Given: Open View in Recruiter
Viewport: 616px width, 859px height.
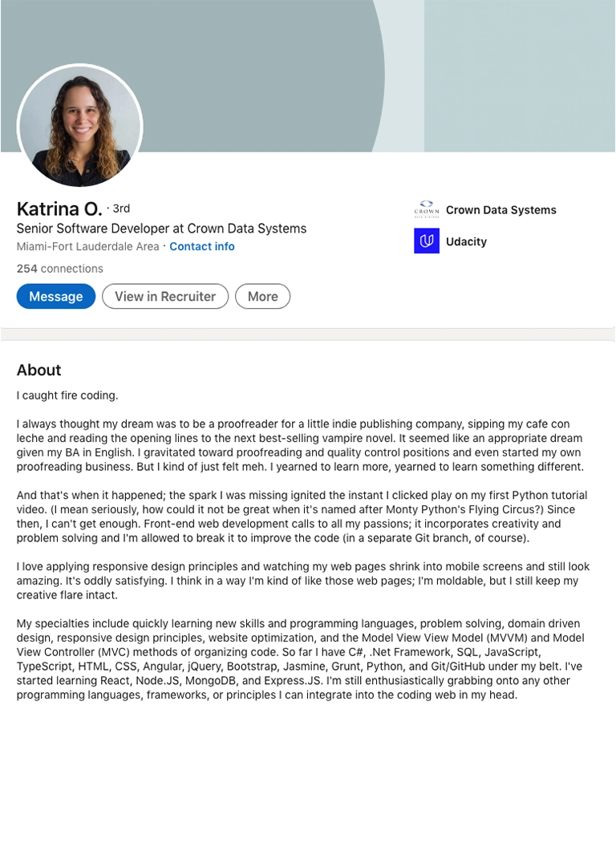Looking at the screenshot, I should click(164, 296).
